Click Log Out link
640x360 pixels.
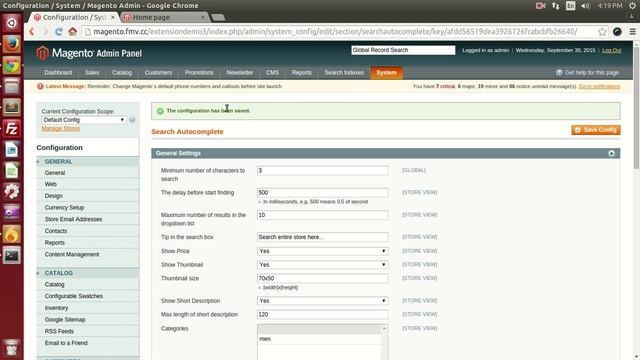click(611, 51)
